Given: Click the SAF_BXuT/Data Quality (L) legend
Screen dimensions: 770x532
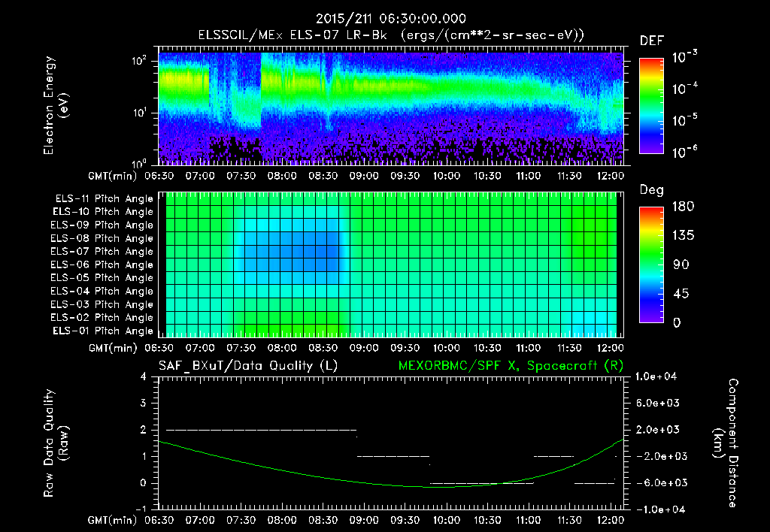Looking at the screenshot, I should 248,366.
